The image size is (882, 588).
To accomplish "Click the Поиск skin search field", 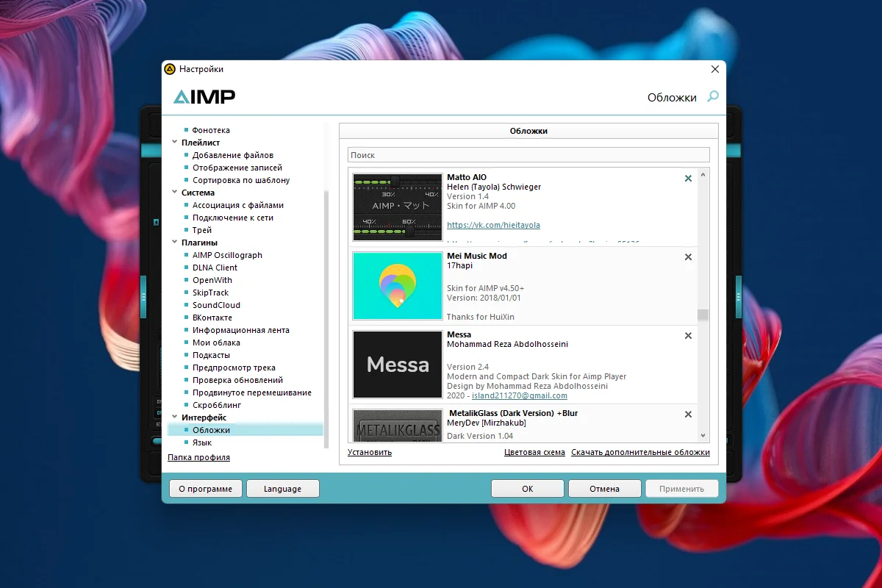I will pyautogui.click(x=528, y=155).
